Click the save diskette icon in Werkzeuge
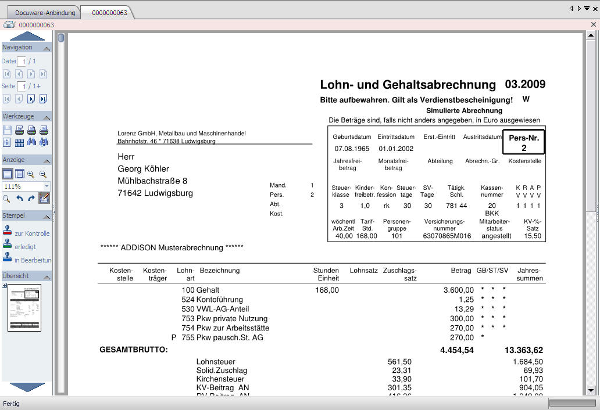The width and height of the screenshot is (600, 410). coord(7,130)
